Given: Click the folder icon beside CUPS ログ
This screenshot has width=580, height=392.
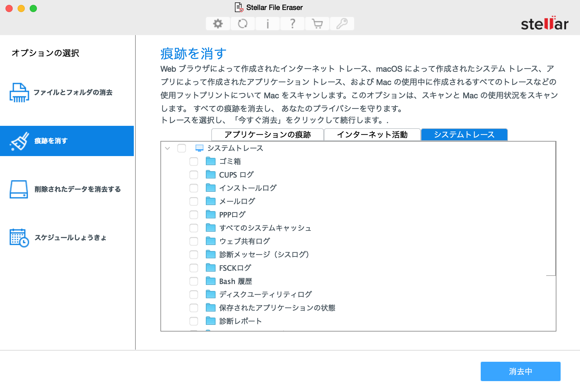Looking at the screenshot, I should pyautogui.click(x=211, y=175).
